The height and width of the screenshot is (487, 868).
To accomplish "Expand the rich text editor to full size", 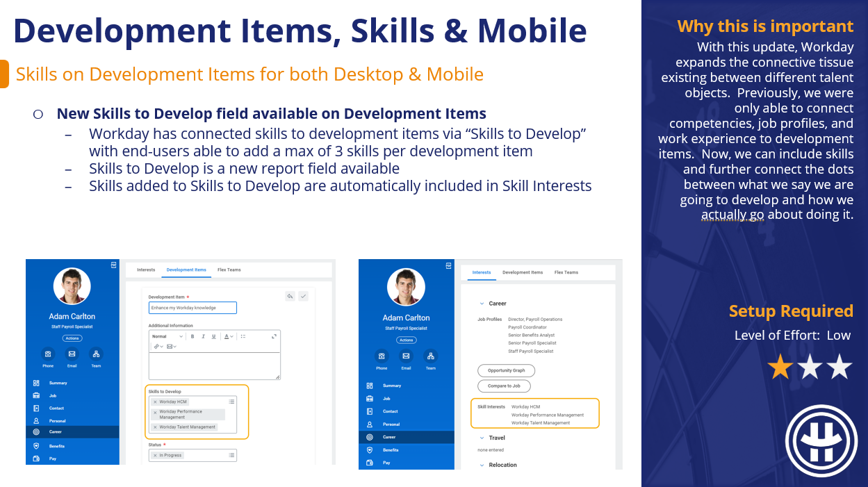I will [x=275, y=336].
